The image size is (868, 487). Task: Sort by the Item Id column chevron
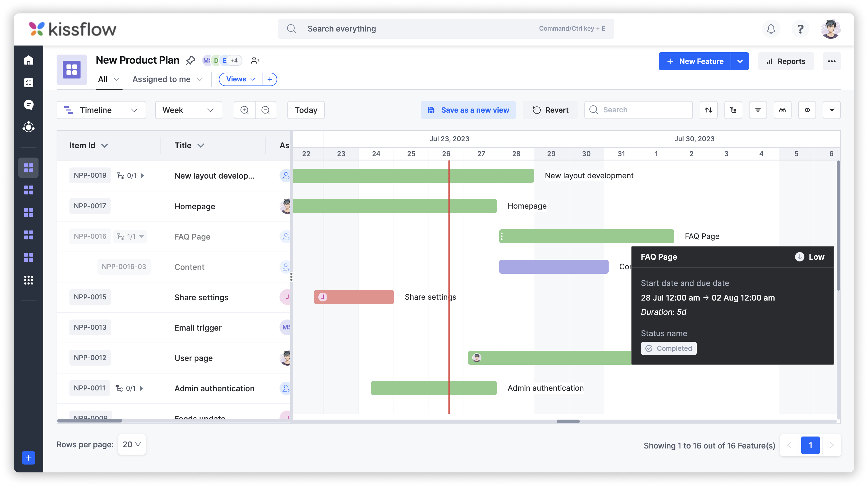pyautogui.click(x=105, y=146)
